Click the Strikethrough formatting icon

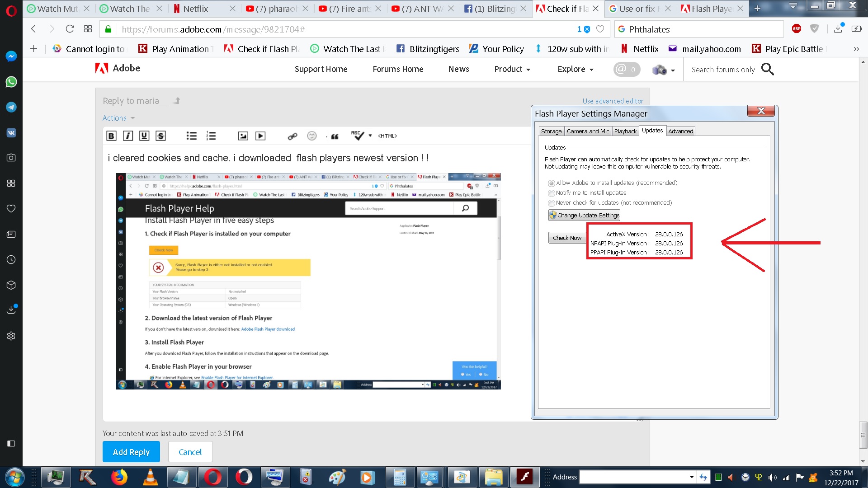point(160,136)
